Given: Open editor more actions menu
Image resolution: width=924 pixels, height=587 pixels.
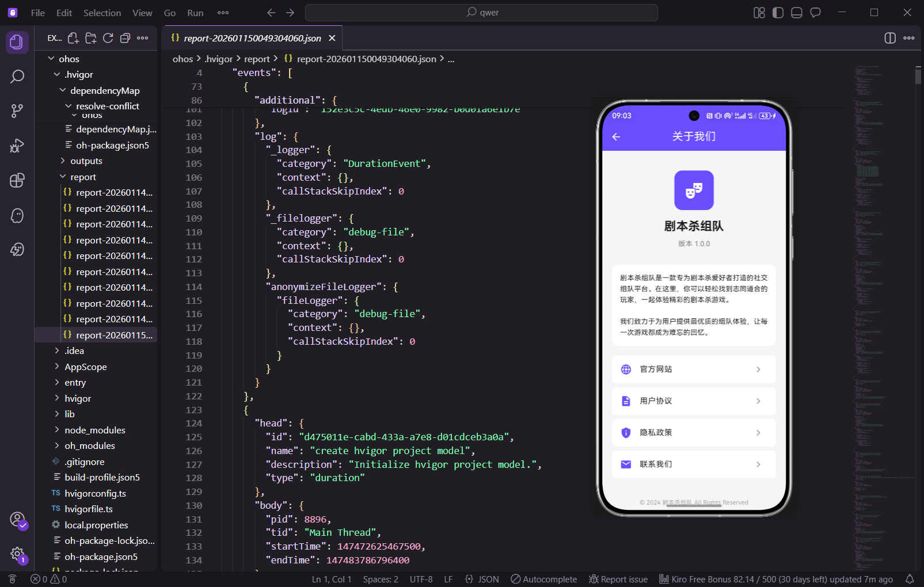Looking at the screenshot, I should 909,38.
